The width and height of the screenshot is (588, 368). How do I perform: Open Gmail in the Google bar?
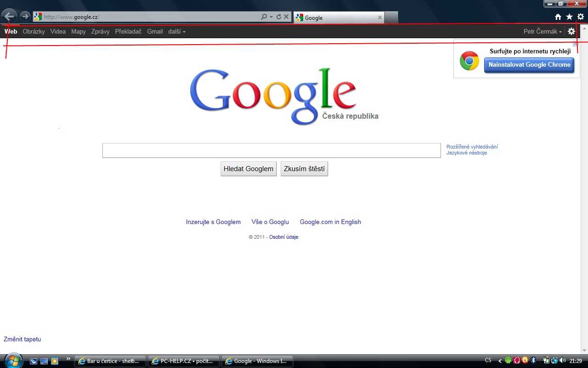click(155, 31)
